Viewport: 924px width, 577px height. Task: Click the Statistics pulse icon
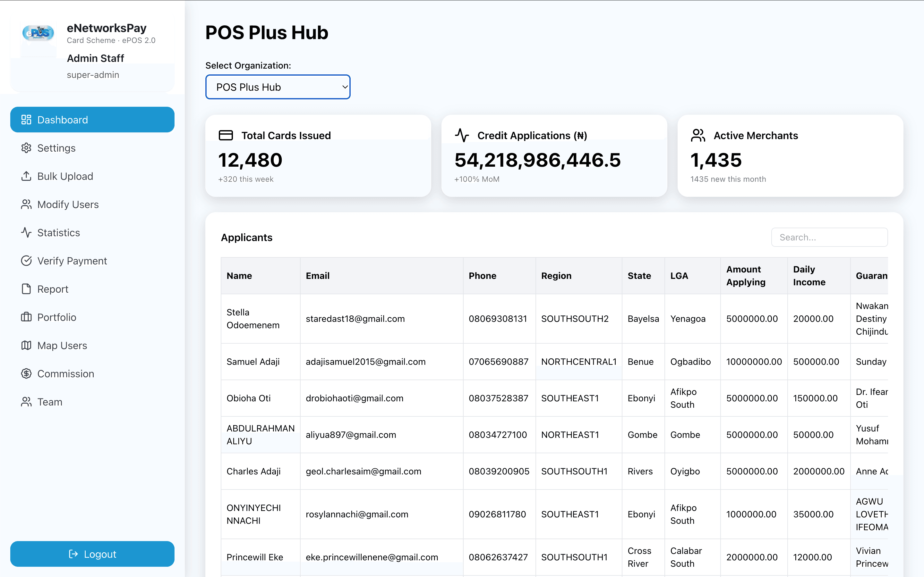click(x=26, y=232)
